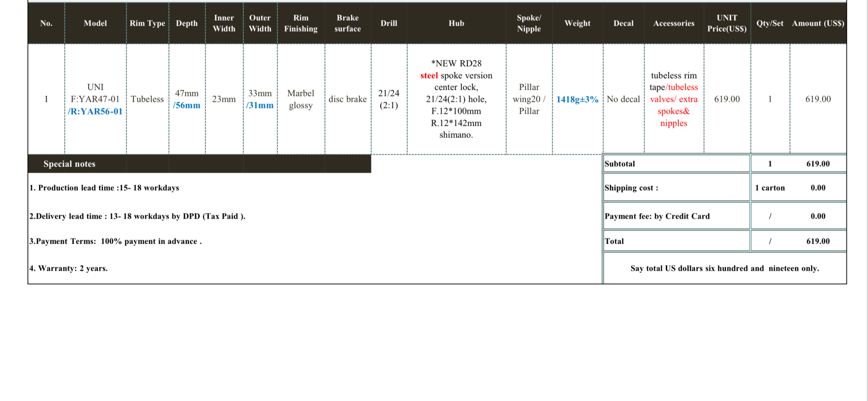Select the Say total US dollars line
868x401 pixels.
point(724,268)
